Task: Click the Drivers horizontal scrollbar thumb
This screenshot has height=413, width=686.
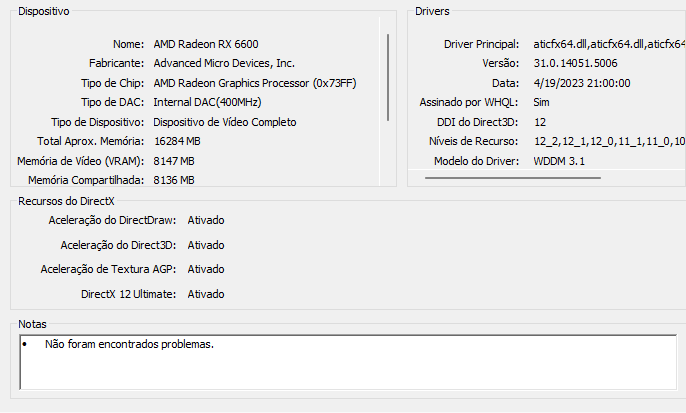Action: click(x=512, y=178)
